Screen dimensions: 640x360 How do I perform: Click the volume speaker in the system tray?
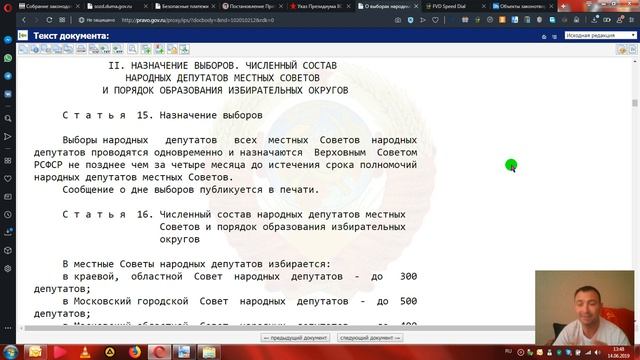click(x=597, y=352)
